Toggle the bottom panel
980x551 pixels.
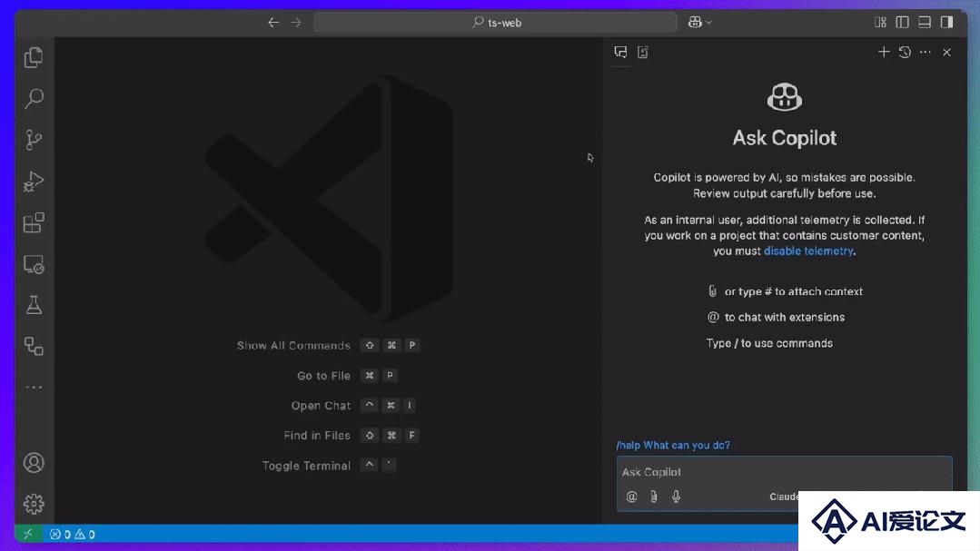(925, 23)
